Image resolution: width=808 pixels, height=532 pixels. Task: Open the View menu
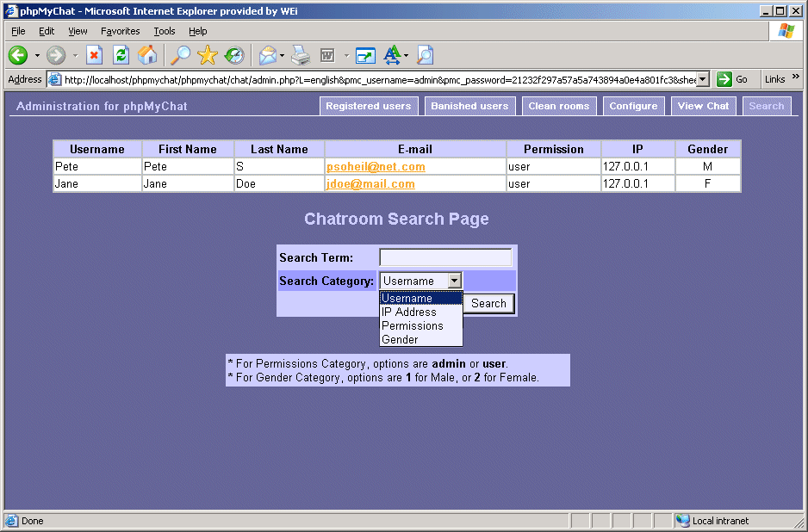78,31
